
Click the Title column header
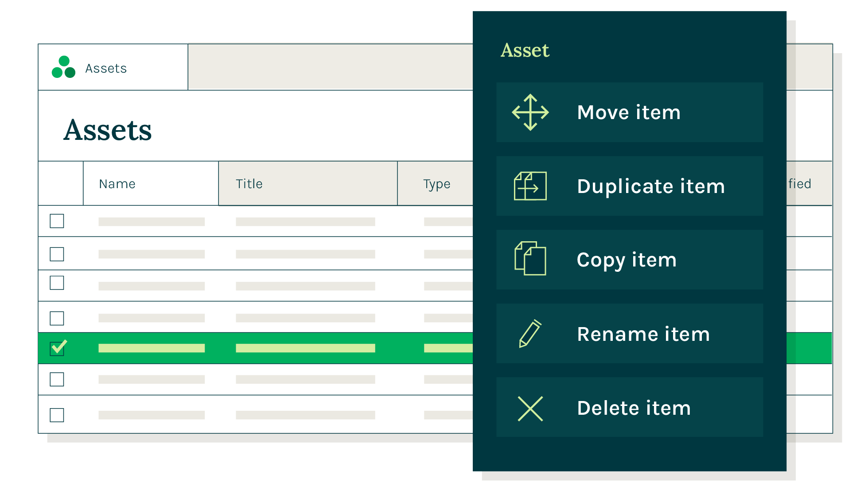point(249,184)
